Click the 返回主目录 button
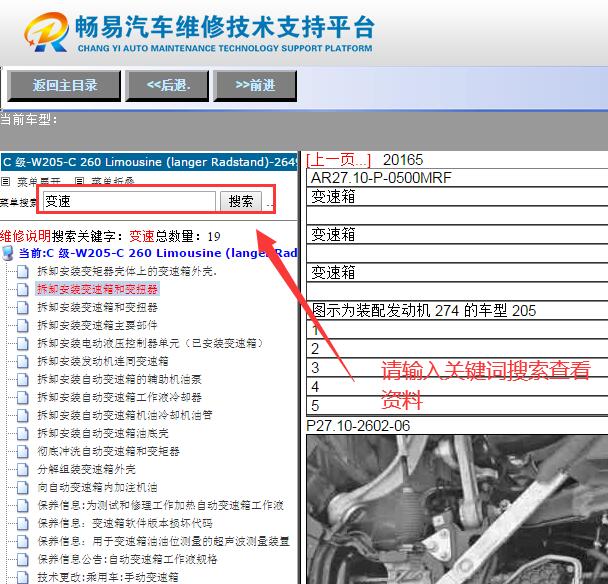Viewport: 608px width, 584px height. point(64,86)
